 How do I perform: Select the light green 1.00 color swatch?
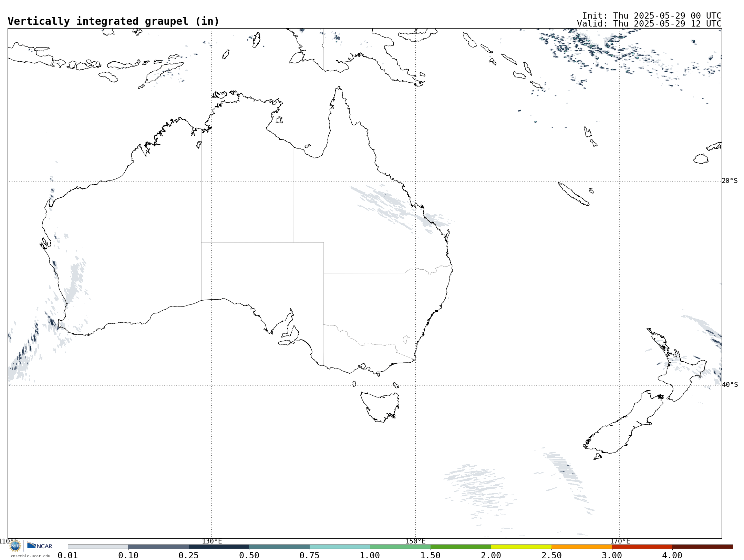(400, 547)
